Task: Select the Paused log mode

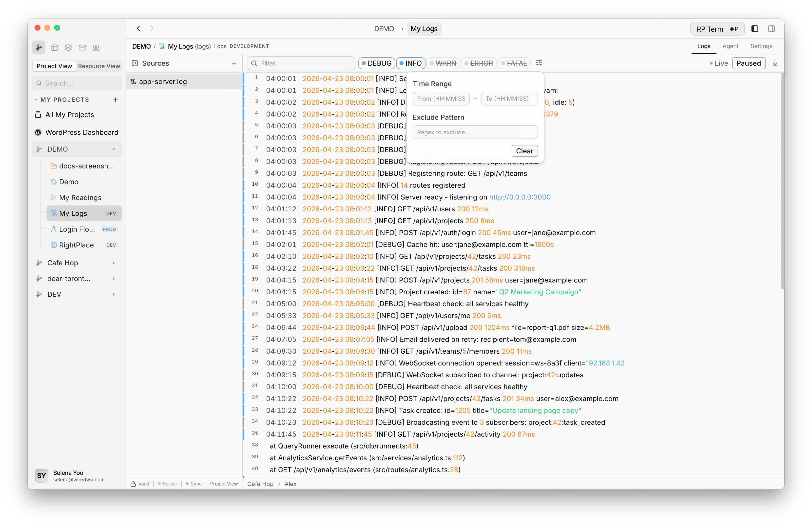Action: click(748, 63)
